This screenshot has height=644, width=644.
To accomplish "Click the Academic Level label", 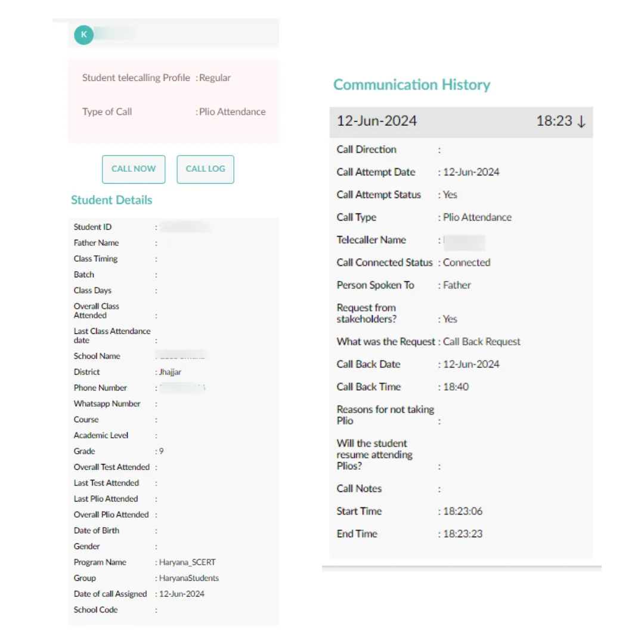I will click(101, 435).
